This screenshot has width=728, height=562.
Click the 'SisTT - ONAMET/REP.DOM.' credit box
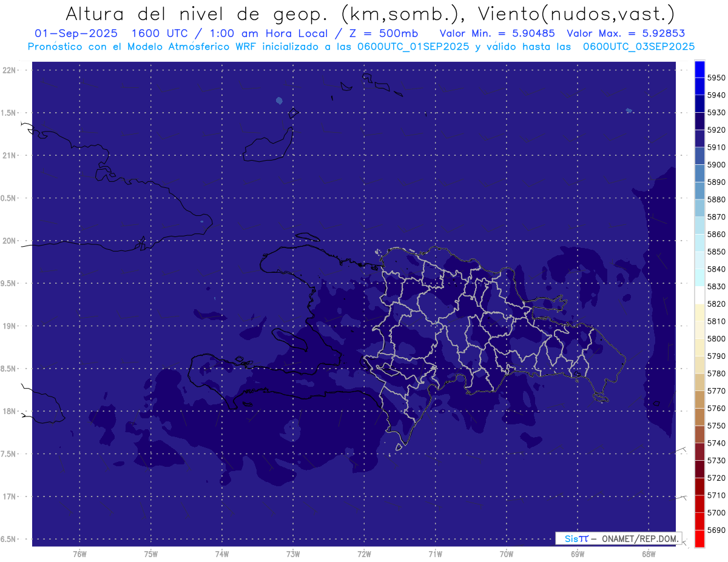click(x=618, y=538)
